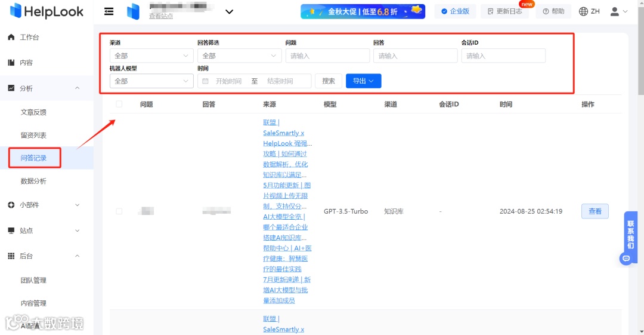Open the 5月功能更新 source link
The image size is (644, 335).
point(287,195)
